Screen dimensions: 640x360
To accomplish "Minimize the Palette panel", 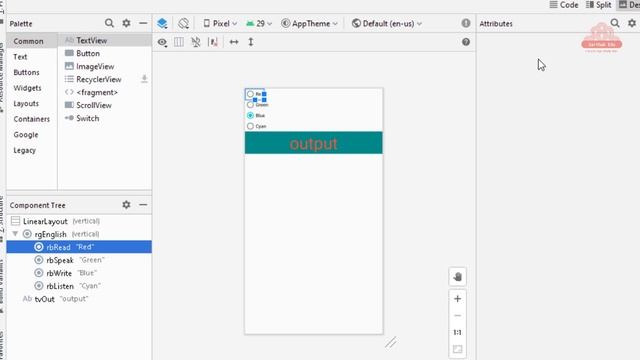I will 143,23.
